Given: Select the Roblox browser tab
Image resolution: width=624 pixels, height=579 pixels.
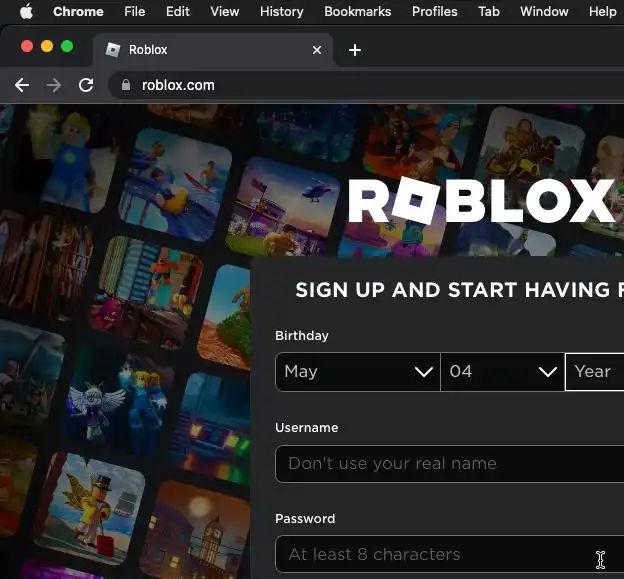Looking at the screenshot, I should (x=213, y=50).
